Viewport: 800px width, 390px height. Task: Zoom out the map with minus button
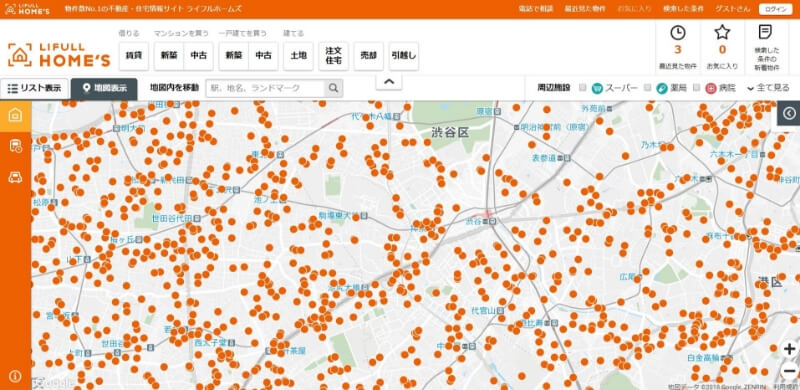pos(790,371)
